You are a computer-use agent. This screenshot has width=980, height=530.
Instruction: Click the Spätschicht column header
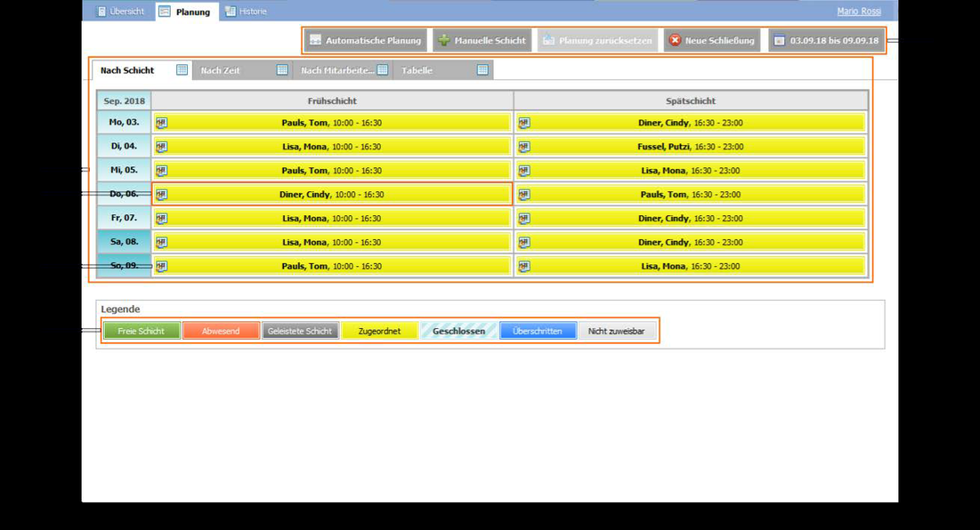click(x=691, y=100)
